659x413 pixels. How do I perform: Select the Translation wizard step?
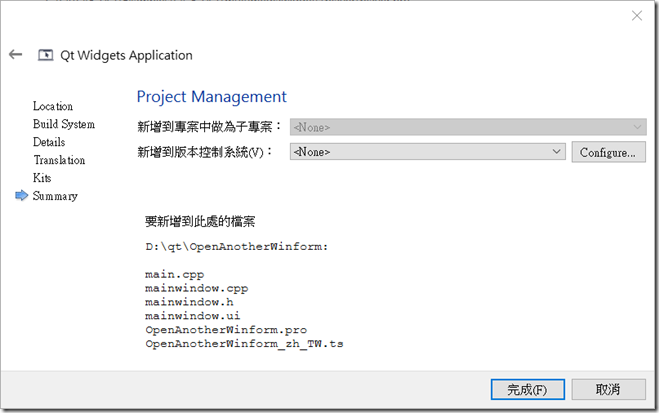click(x=59, y=160)
